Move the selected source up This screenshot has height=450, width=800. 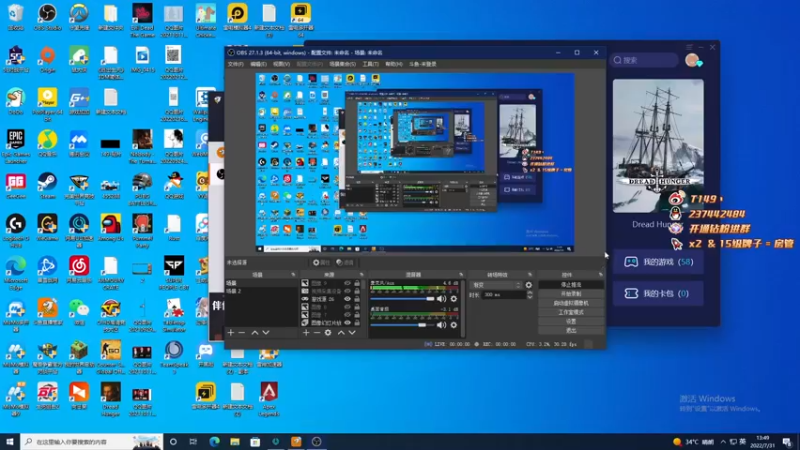[x=341, y=333]
